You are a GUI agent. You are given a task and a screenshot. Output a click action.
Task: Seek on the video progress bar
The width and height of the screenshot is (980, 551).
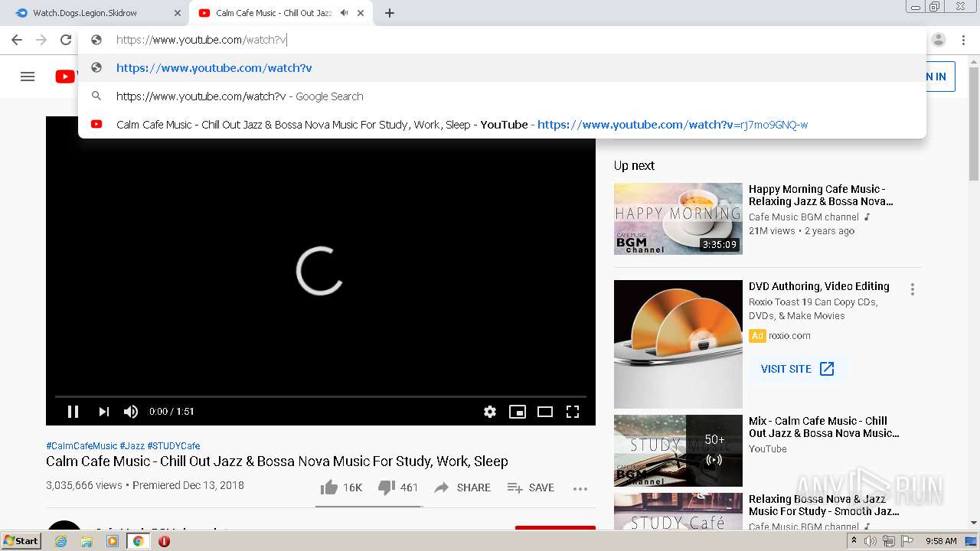[321, 396]
